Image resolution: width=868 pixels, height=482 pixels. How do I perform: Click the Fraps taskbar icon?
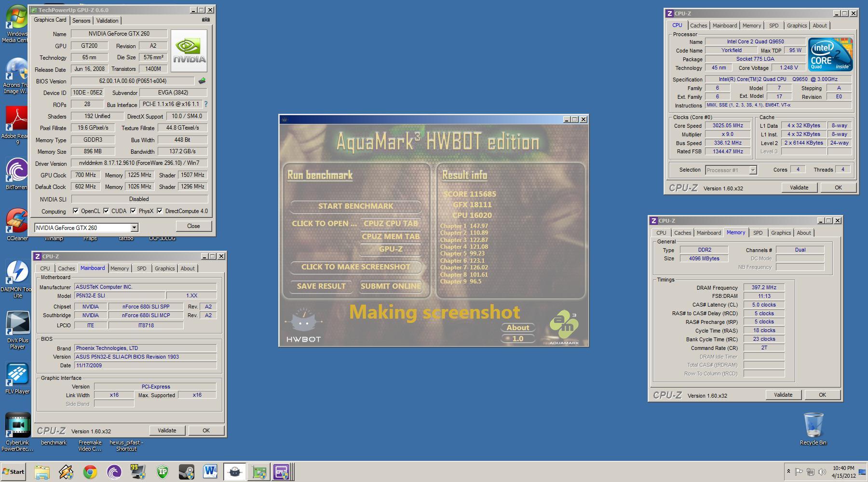138,472
